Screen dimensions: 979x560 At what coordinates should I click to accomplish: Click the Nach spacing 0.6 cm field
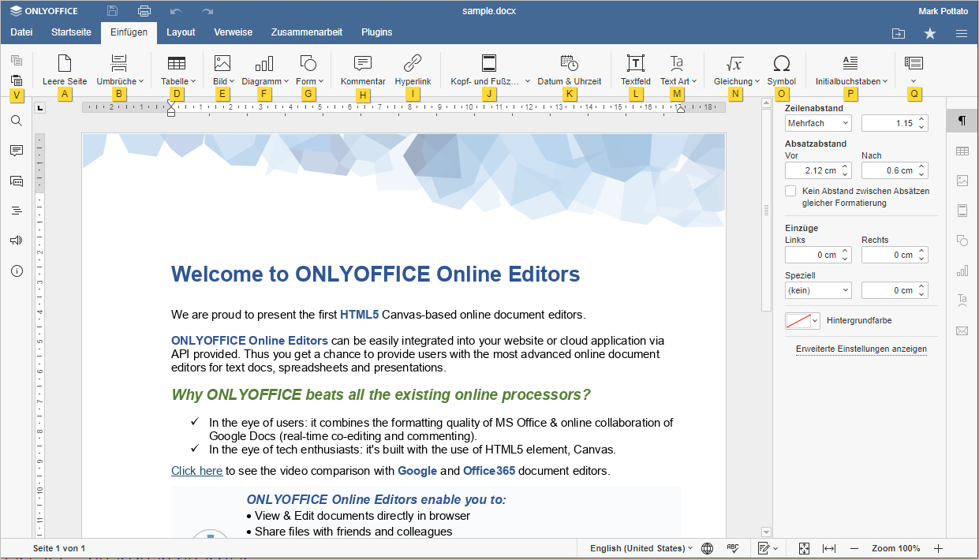[895, 170]
